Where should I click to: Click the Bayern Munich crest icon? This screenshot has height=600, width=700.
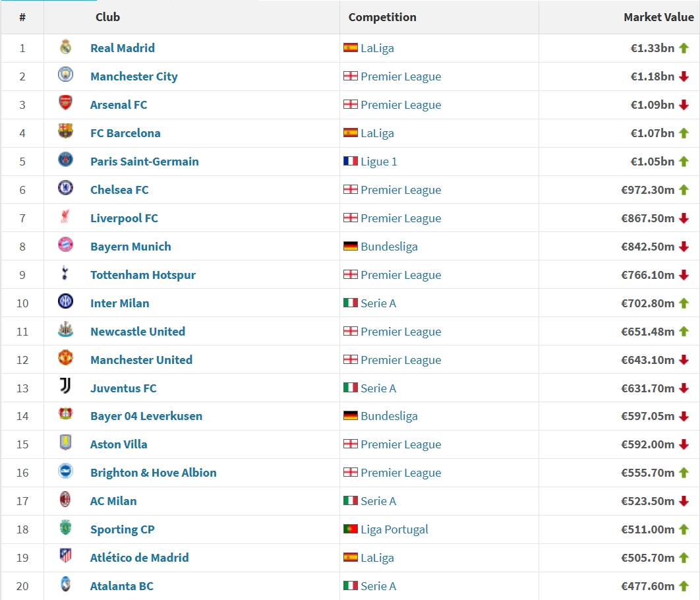(x=65, y=246)
